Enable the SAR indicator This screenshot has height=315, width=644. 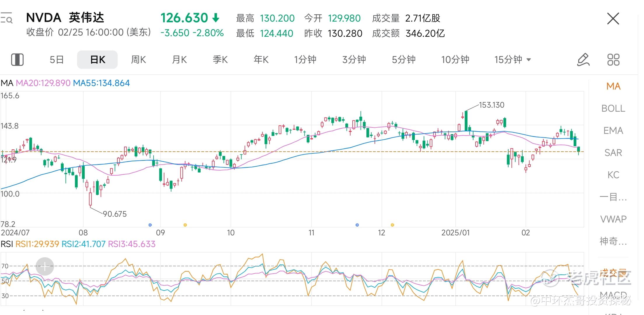[613, 153]
